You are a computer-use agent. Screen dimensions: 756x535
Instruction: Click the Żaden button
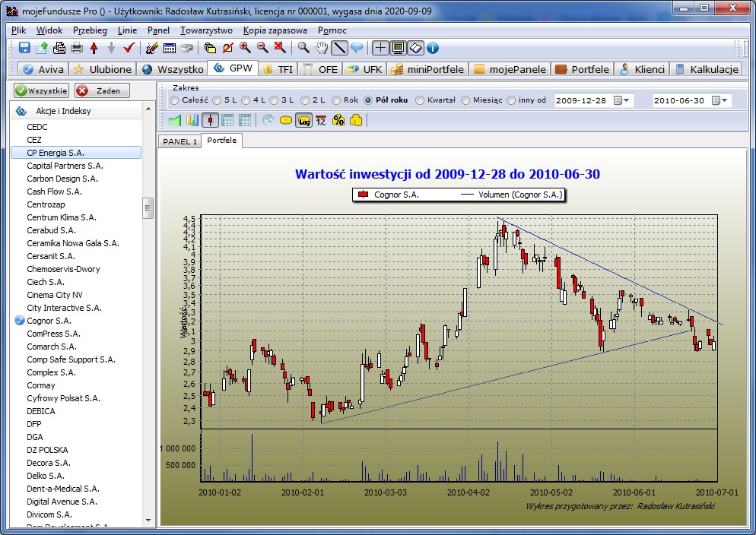(103, 90)
